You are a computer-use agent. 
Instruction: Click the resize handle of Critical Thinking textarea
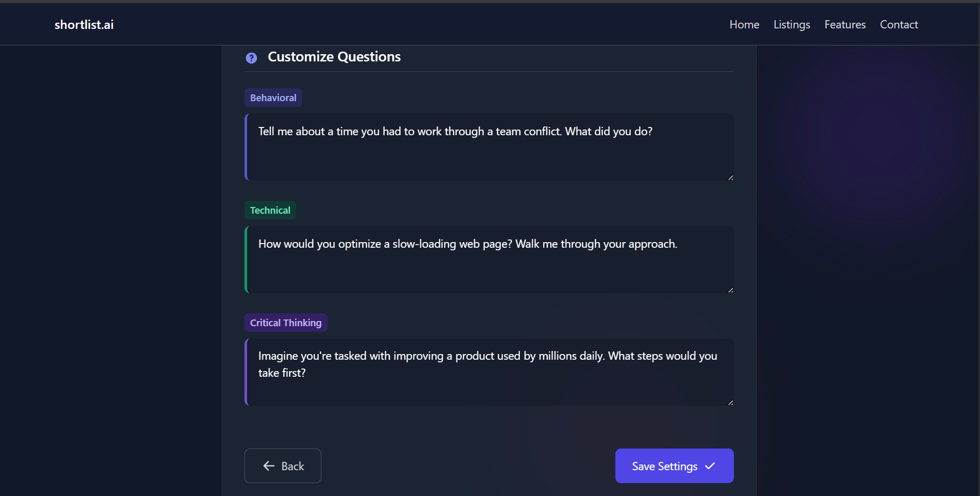[730, 403]
